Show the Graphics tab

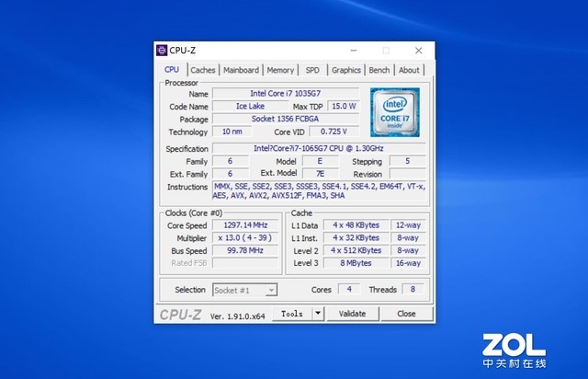point(346,70)
